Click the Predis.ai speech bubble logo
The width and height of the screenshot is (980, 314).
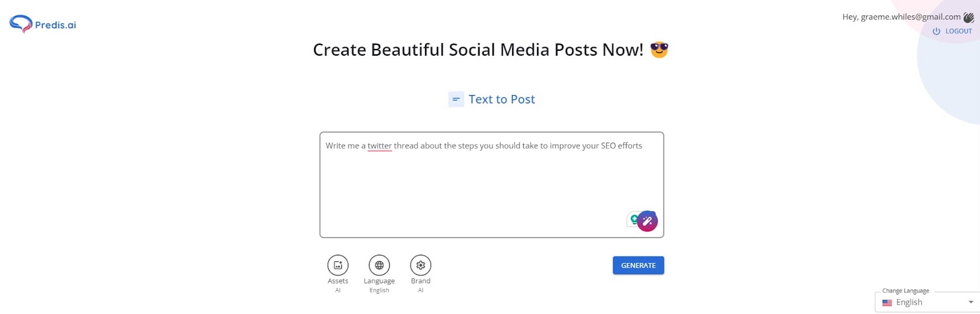[x=21, y=24]
